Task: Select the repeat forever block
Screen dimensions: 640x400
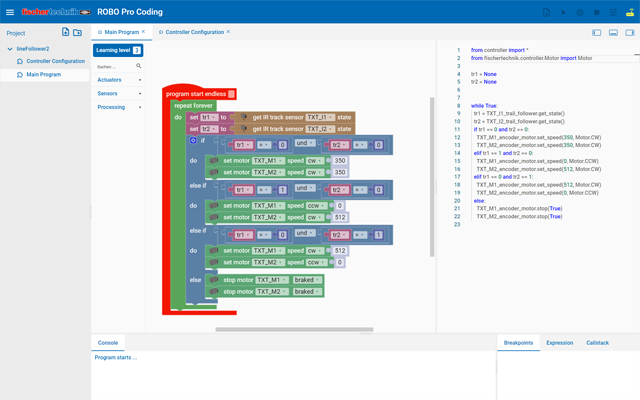Action: [193, 106]
